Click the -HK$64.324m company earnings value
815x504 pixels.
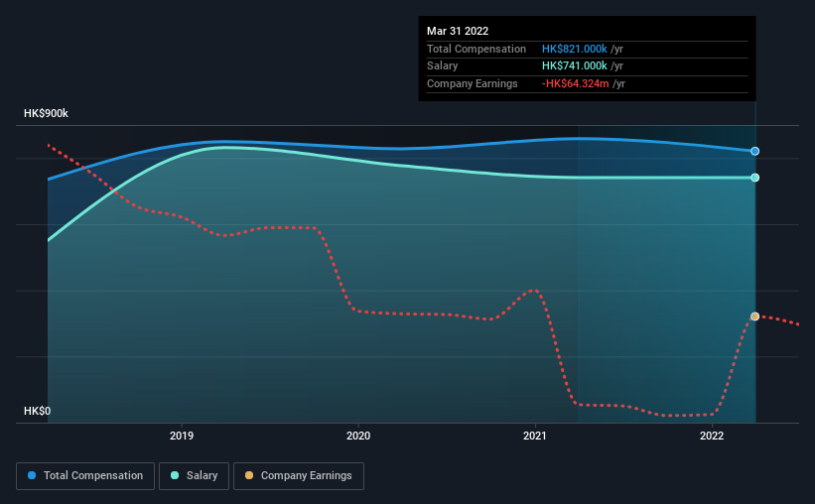(575, 83)
